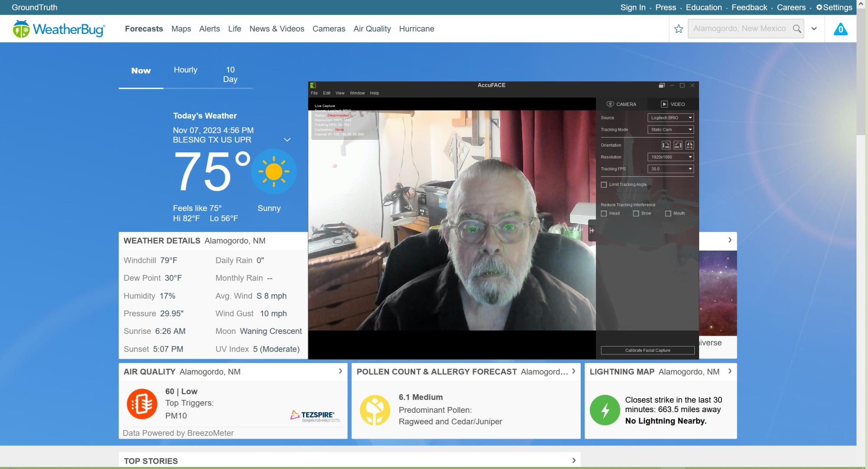Click the expand arrow above galaxy thumbnail
This screenshot has width=868, height=469.
730,240
